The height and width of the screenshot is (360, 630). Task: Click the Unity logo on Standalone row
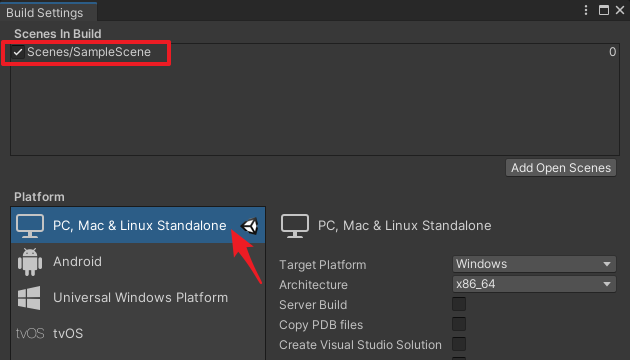[x=249, y=226]
